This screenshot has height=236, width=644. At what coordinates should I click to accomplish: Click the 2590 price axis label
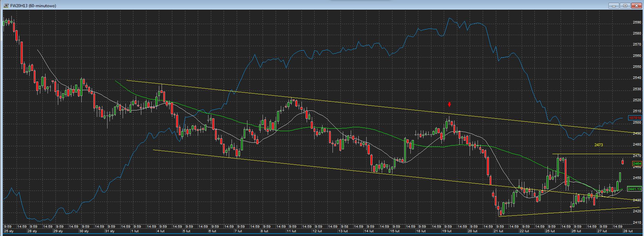tap(637, 22)
